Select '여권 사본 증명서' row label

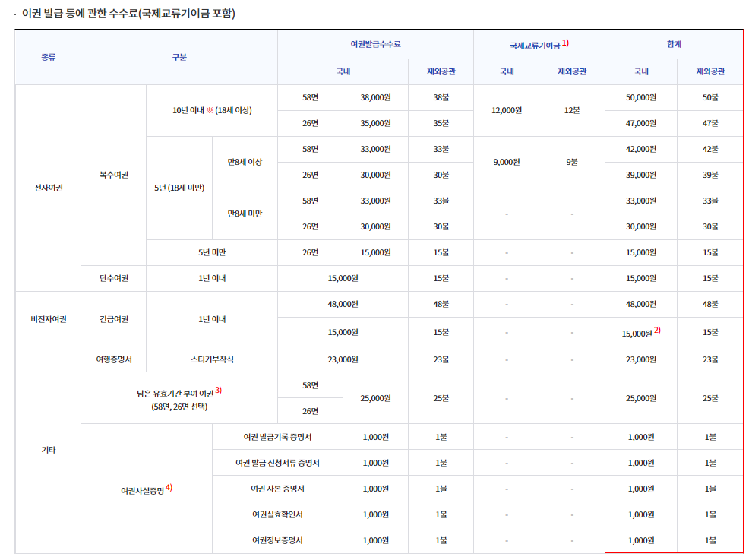point(277,489)
